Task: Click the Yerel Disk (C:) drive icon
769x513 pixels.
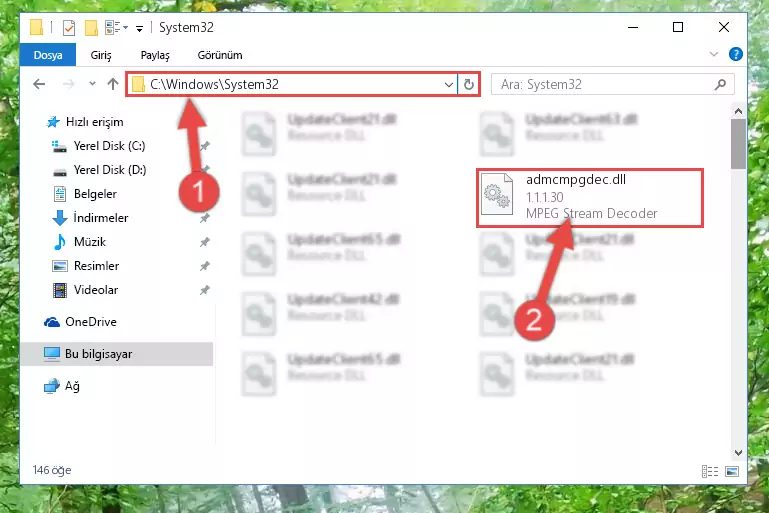Action: 59,146
